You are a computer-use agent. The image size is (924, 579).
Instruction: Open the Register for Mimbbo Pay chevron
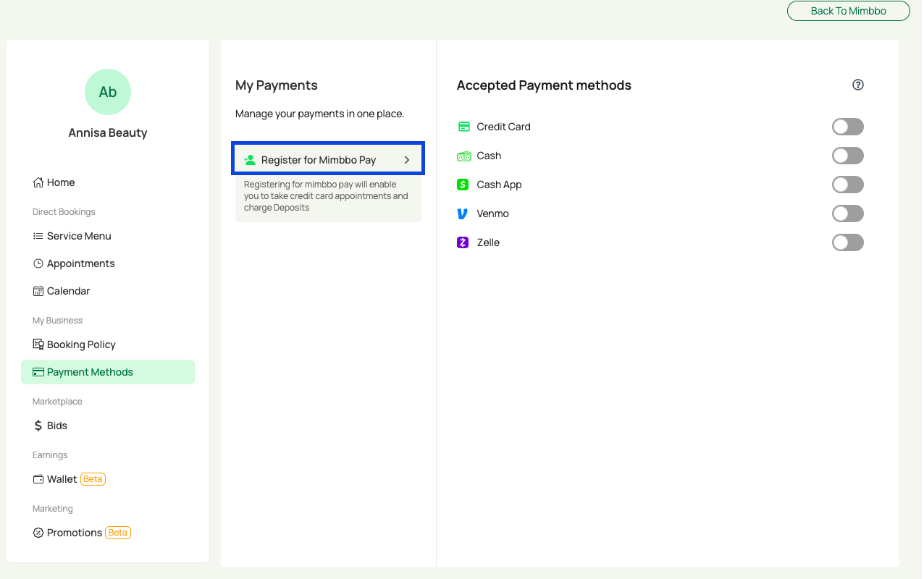[407, 160]
